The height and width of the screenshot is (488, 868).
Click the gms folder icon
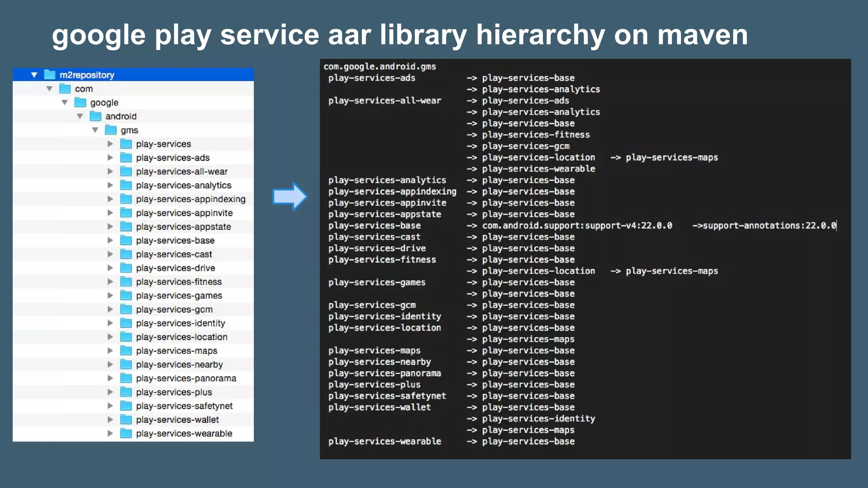111,130
